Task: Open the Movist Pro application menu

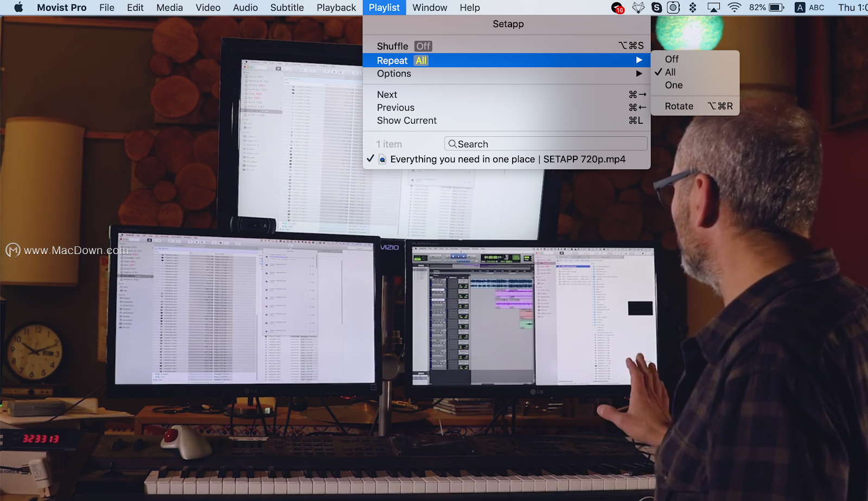Action: [61, 8]
